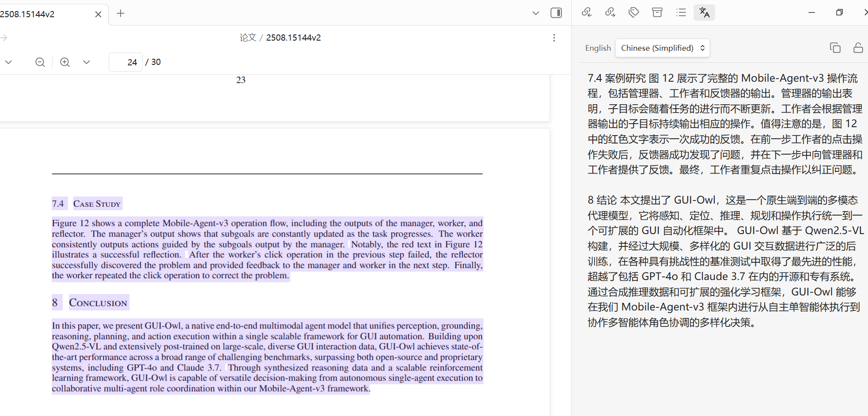Viewport: 868px width, 416px height.
Task: Click the Case Study heading text
Action: (97, 204)
